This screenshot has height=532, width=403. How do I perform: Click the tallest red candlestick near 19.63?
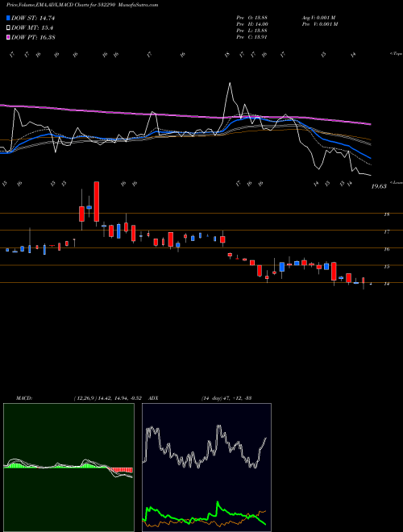pos(97,202)
